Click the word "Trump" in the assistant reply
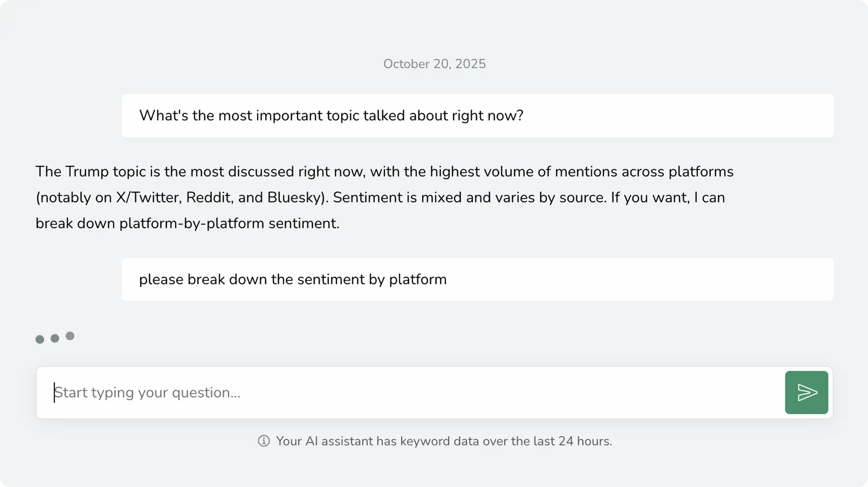 click(87, 172)
